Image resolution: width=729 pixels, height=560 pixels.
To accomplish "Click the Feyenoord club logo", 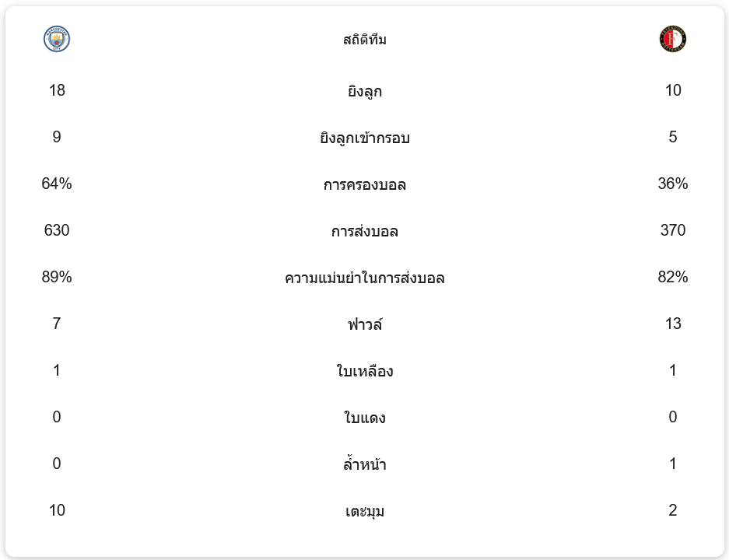I will pyautogui.click(x=672, y=39).
